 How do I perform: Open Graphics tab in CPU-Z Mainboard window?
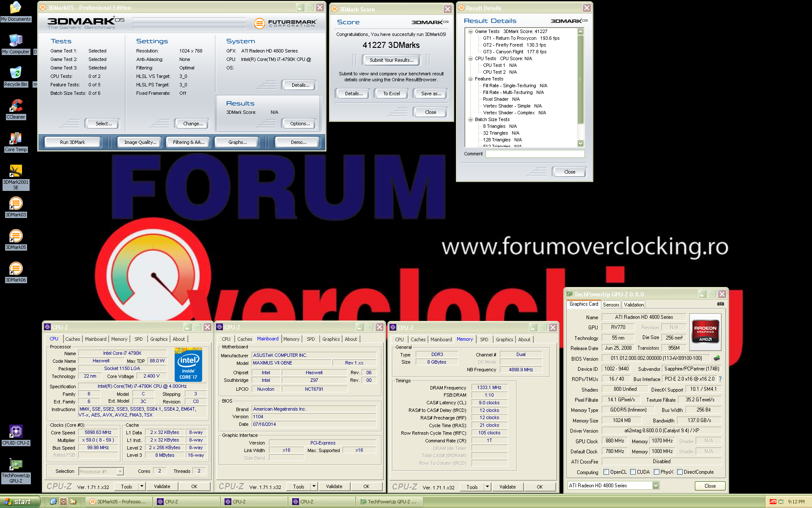coord(331,339)
